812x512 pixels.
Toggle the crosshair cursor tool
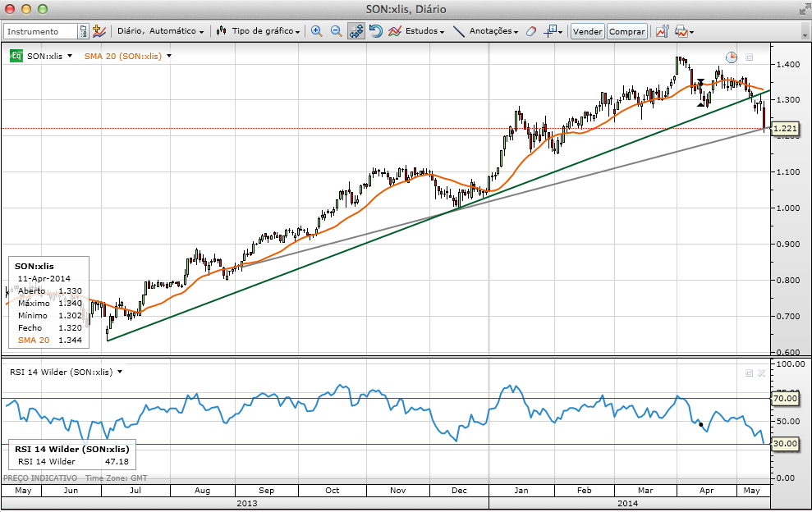coord(552,31)
